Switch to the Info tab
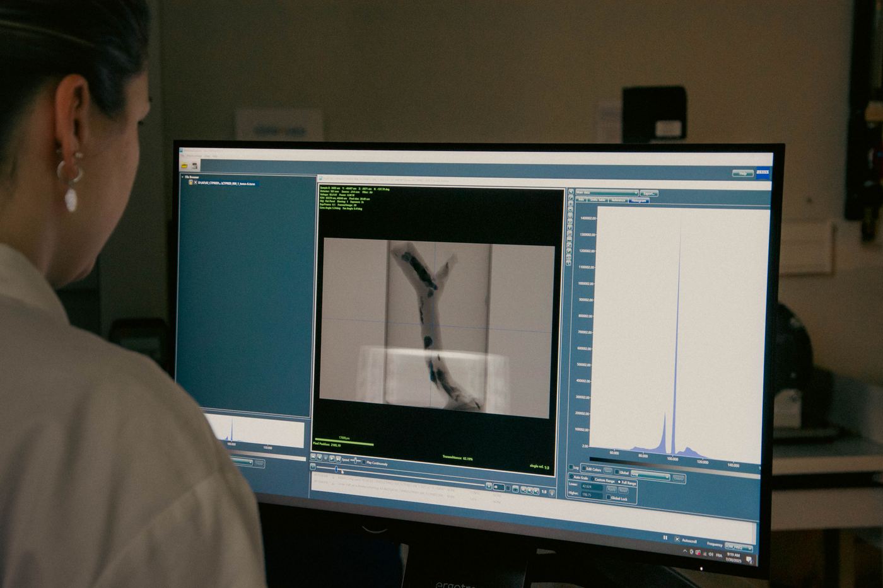This screenshot has height=588, width=883. point(581,200)
